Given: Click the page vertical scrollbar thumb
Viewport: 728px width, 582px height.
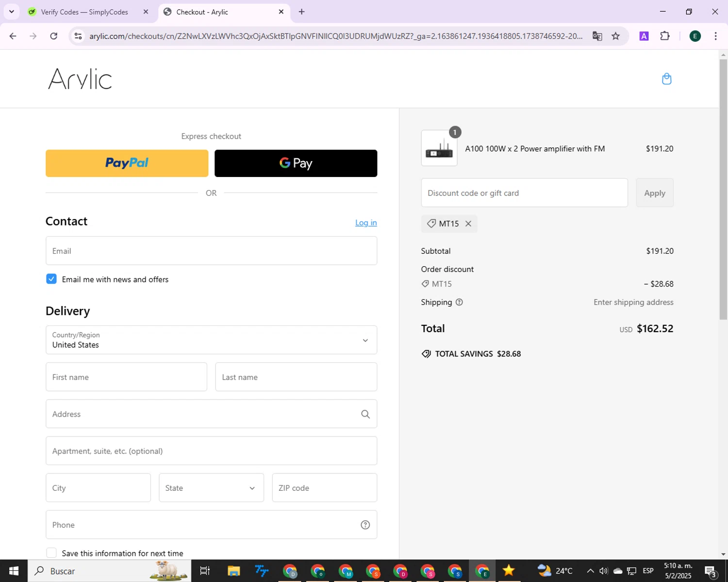Looking at the screenshot, I should pos(723,189).
